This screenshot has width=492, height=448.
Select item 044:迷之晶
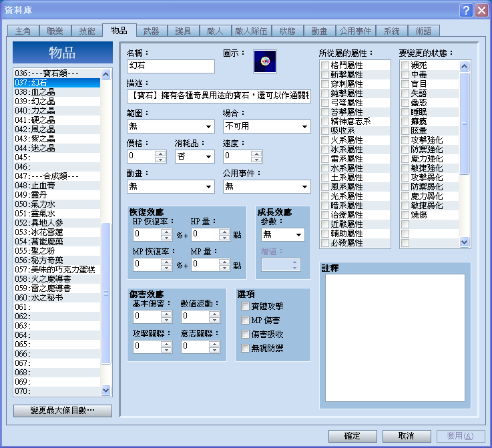point(57,148)
